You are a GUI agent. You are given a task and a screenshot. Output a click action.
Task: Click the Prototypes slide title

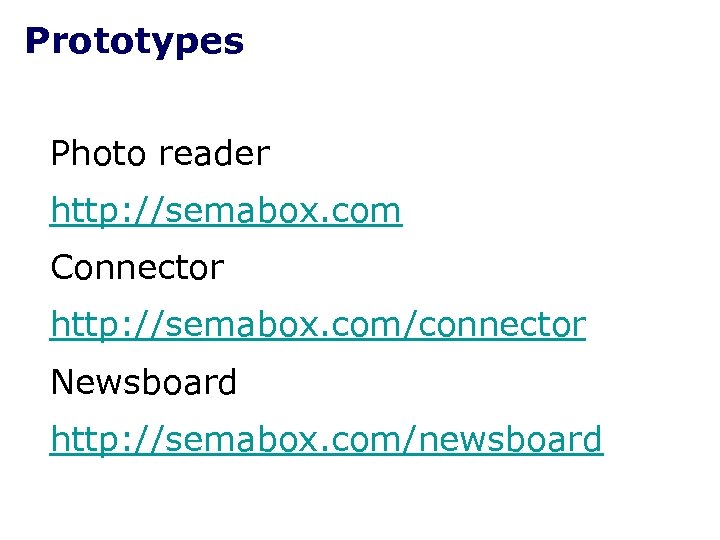(x=134, y=41)
